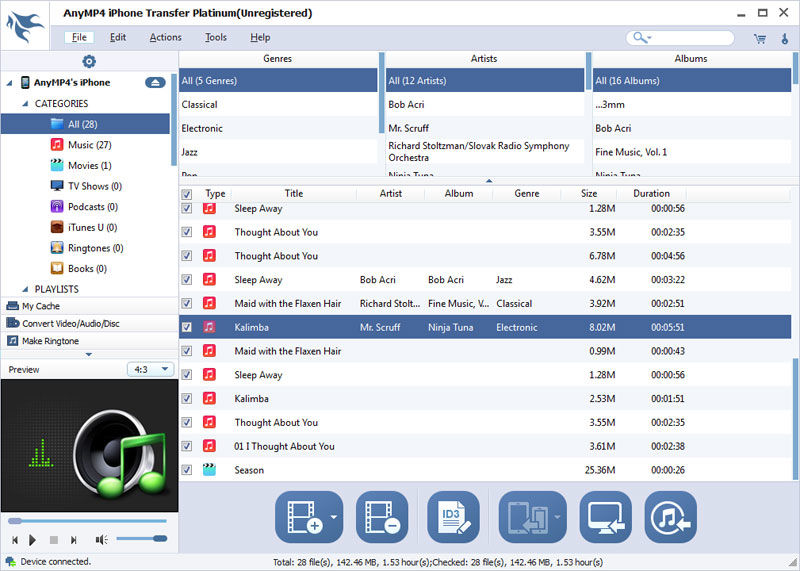Open the ID3 tag editor button
The height and width of the screenshot is (571, 800).
tap(453, 517)
